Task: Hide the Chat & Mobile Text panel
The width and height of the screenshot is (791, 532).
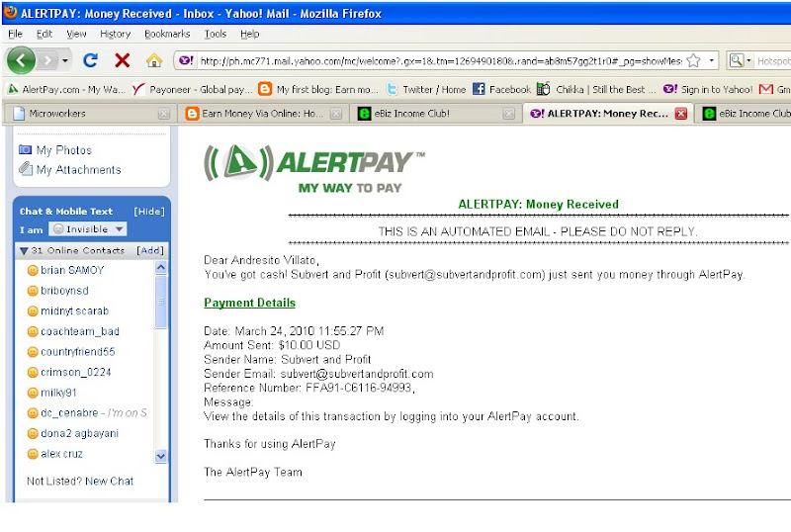Action: point(149,211)
